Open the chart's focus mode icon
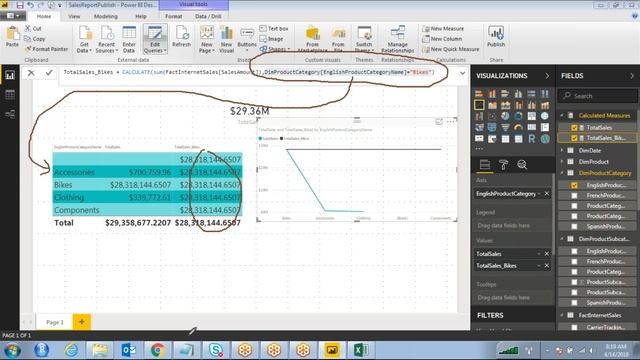 click(439, 122)
